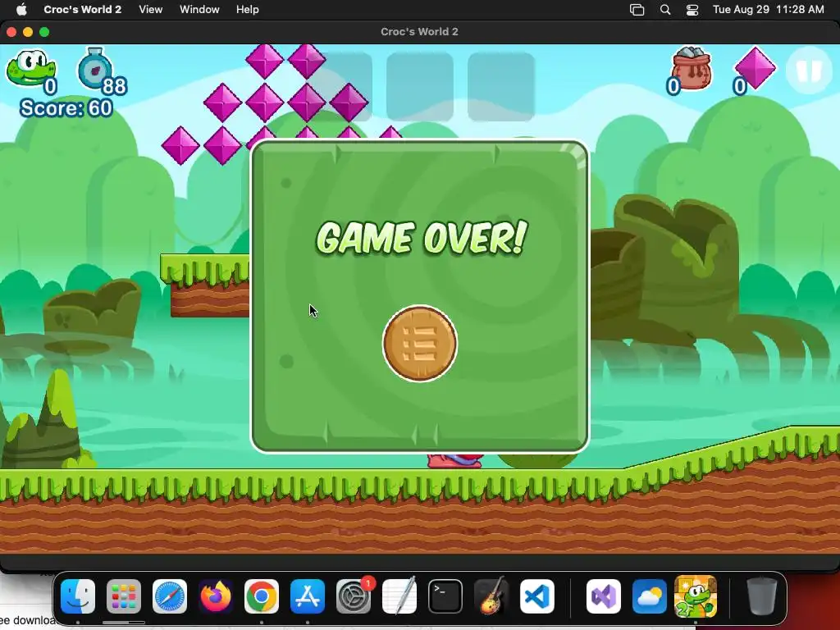Open Terminal from the Dock
The width and height of the screenshot is (840, 630).
[445, 596]
